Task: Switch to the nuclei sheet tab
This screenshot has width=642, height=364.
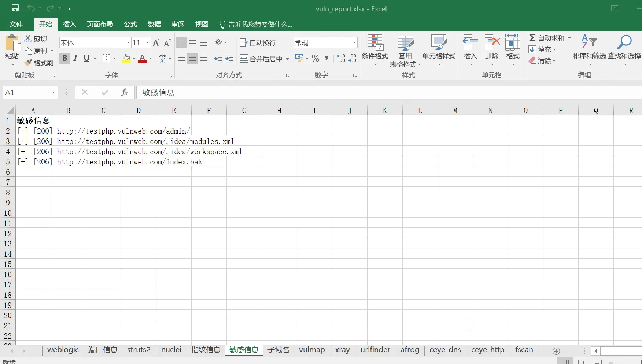Action: pos(171,350)
